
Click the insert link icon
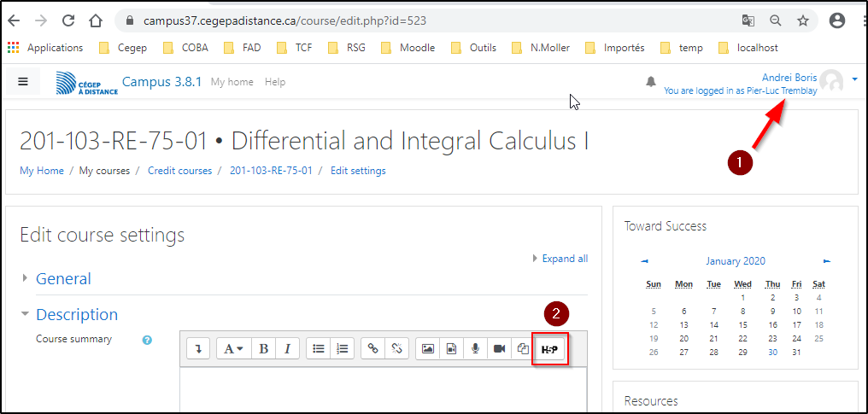pyautogui.click(x=372, y=348)
